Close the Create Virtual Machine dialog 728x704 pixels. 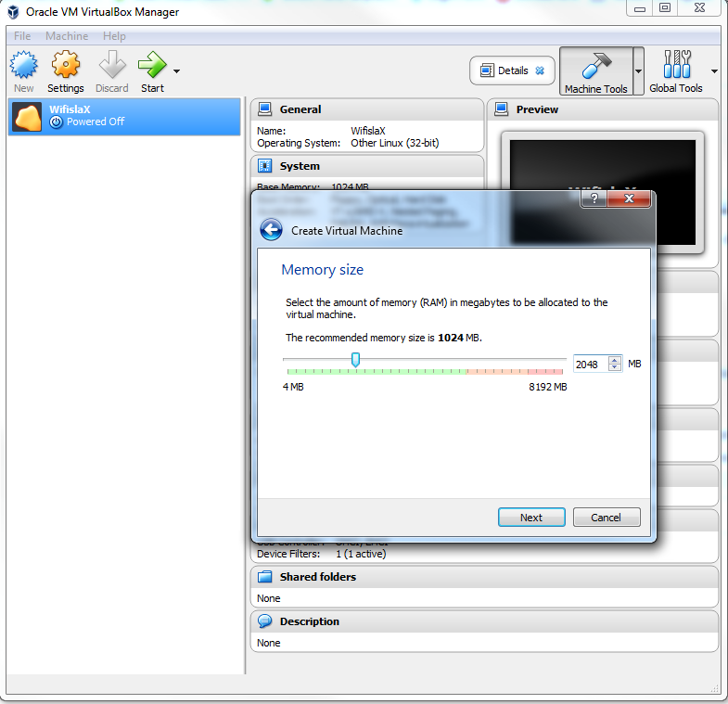629,198
